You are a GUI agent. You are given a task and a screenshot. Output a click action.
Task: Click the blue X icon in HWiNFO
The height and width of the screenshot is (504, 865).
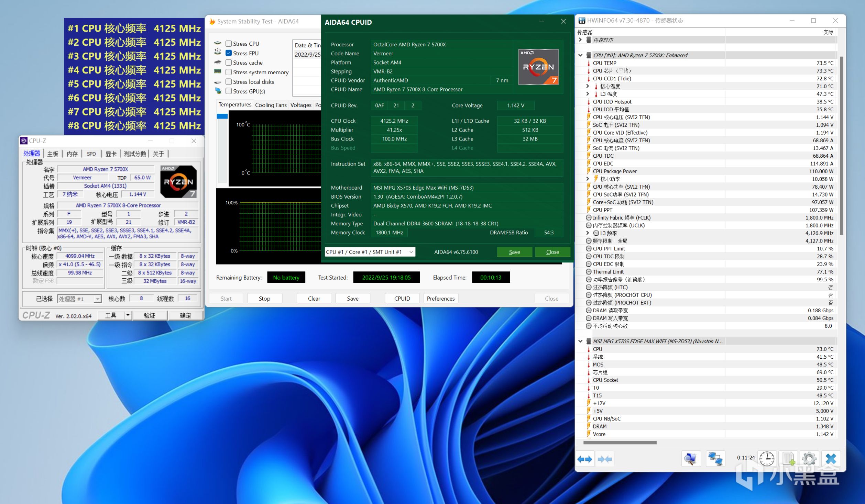[x=831, y=459]
